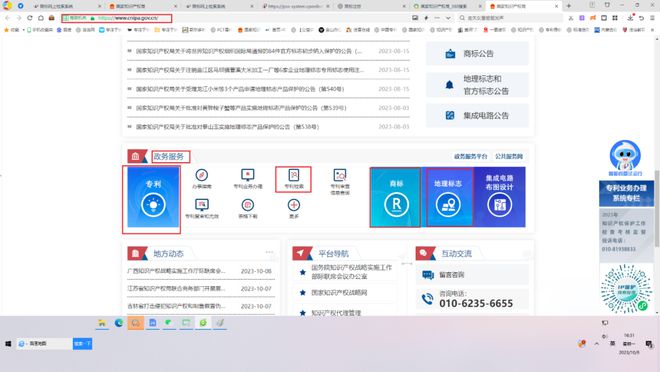Click the 地方动态 more ellipsis

coord(269,252)
